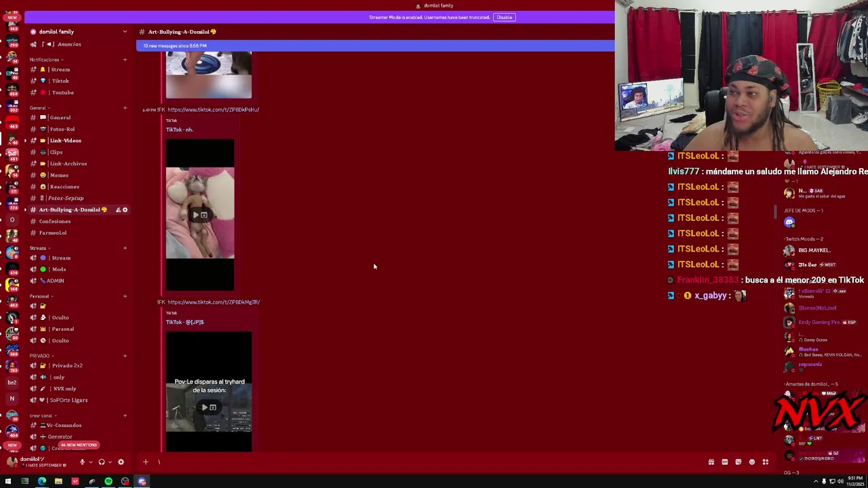
Task: Select member BIG MAYKEL in member list
Action: coord(814,250)
